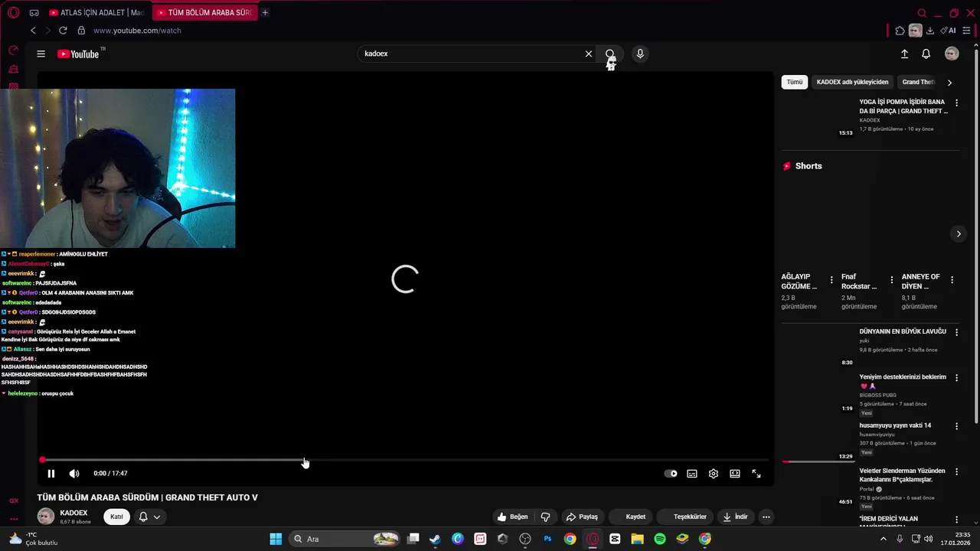The image size is (980, 551).
Task: Click the browser address bar URL
Action: coord(137,31)
